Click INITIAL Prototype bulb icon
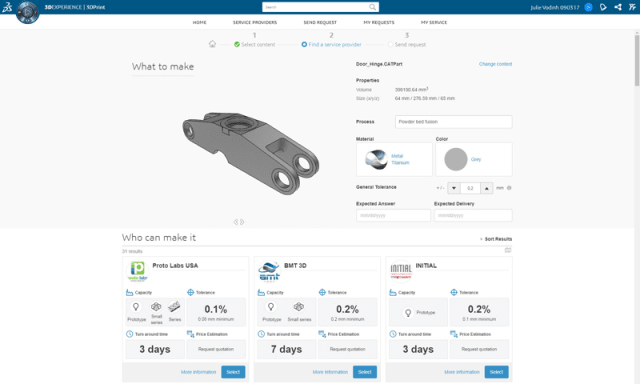This screenshot has height=384, width=640. (x=408, y=313)
